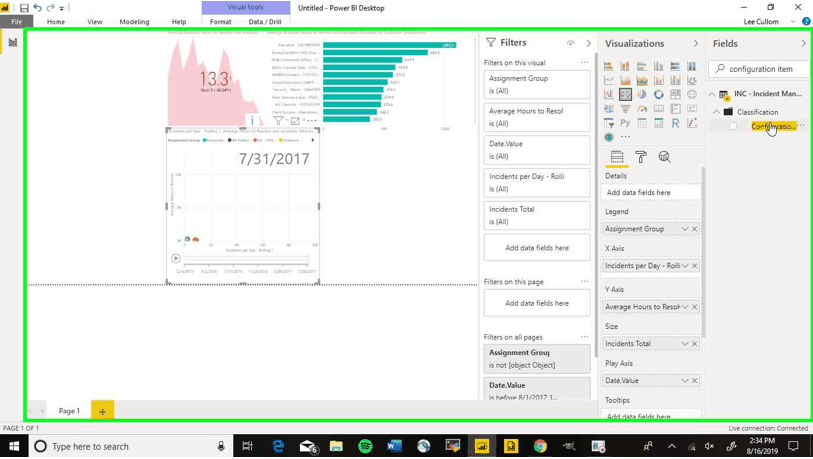Click the Save icon in title bar
Image resolution: width=813 pixels, height=459 pixels.
[x=24, y=8]
